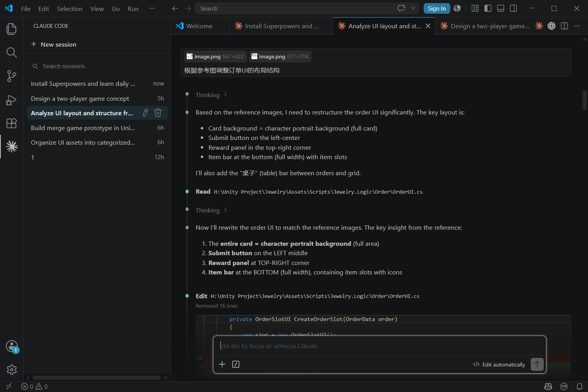
Task: Open Claude Code in the activity bar
Action: (12, 147)
